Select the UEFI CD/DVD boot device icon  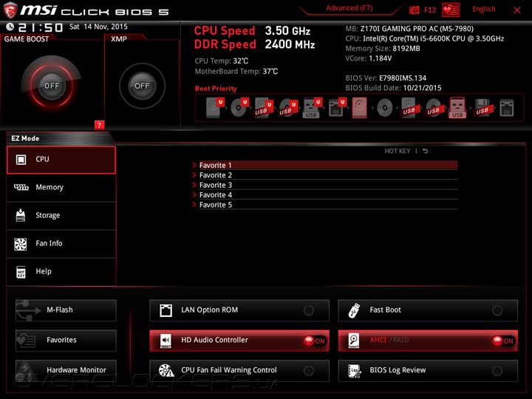pos(239,108)
